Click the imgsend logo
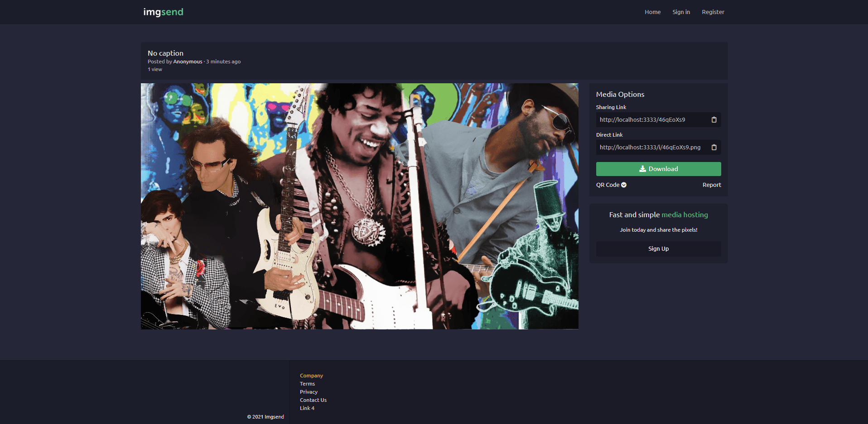Image resolution: width=868 pixels, height=424 pixels. (x=163, y=12)
